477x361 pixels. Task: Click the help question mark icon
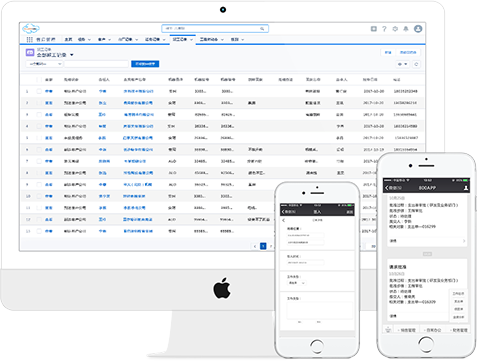tap(384, 29)
